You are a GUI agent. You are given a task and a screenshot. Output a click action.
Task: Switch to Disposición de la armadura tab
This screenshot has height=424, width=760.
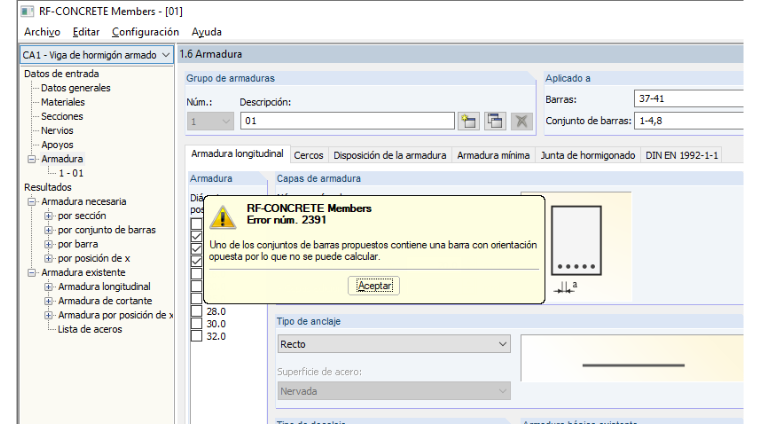click(390, 155)
